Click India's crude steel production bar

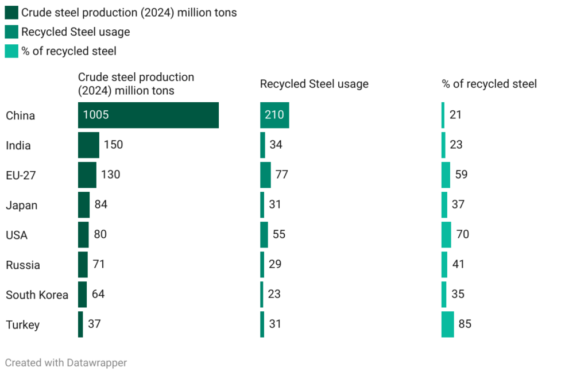click(88, 145)
